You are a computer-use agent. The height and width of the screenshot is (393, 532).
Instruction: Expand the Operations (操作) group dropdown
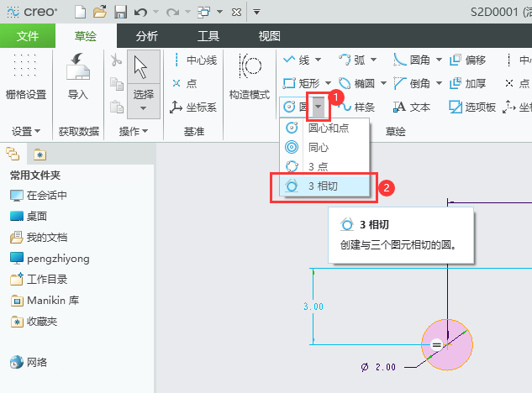[x=134, y=131]
